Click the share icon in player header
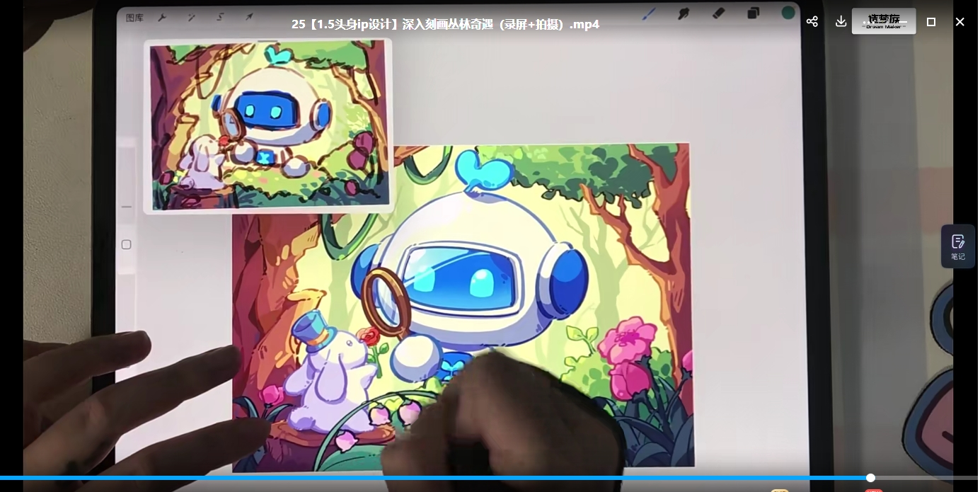980x492 pixels. pos(812,22)
